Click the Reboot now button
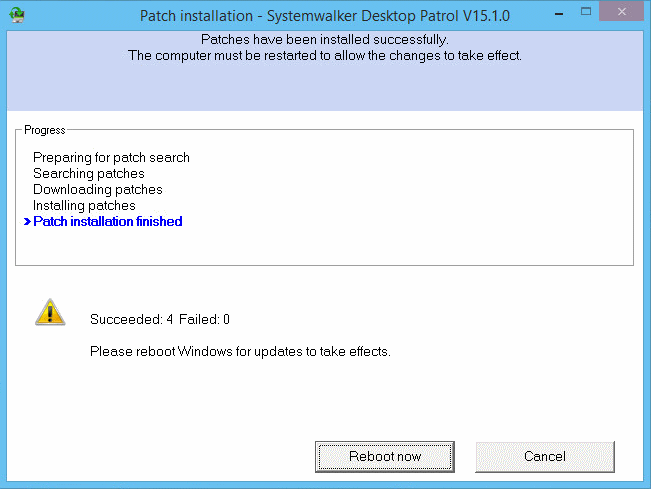 pos(384,457)
